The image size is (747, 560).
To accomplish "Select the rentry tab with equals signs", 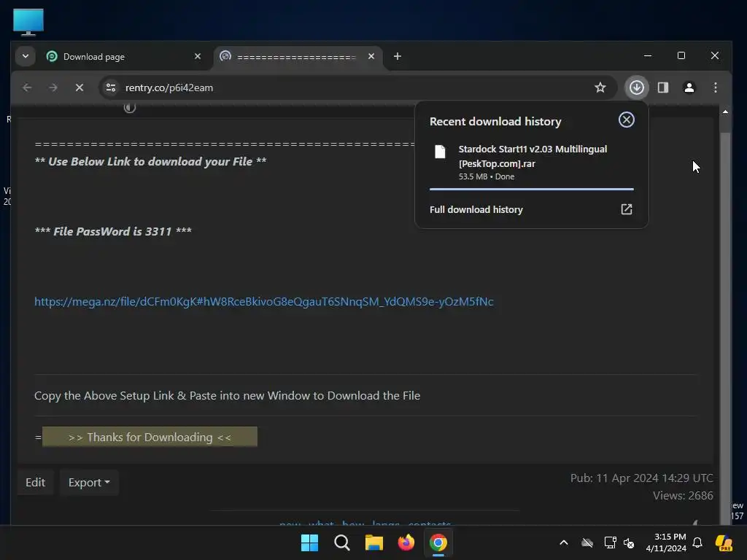I will click(x=295, y=57).
